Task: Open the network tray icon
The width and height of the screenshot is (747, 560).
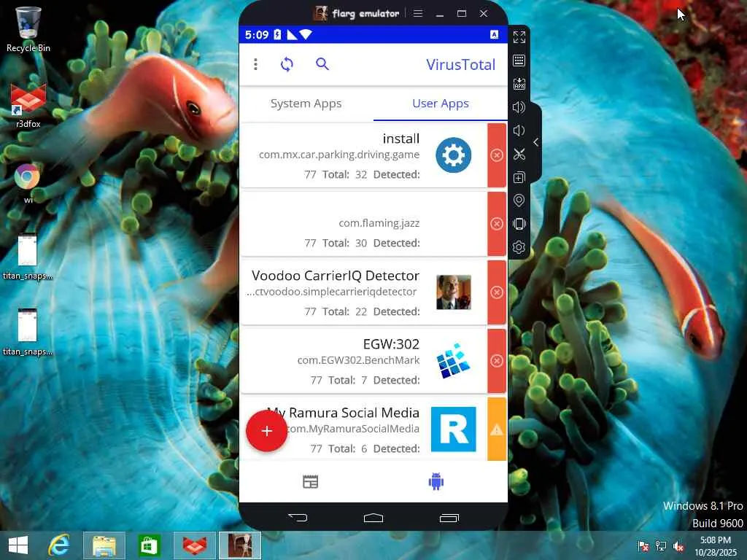Action: pyautogui.click(x=661, y=546)
